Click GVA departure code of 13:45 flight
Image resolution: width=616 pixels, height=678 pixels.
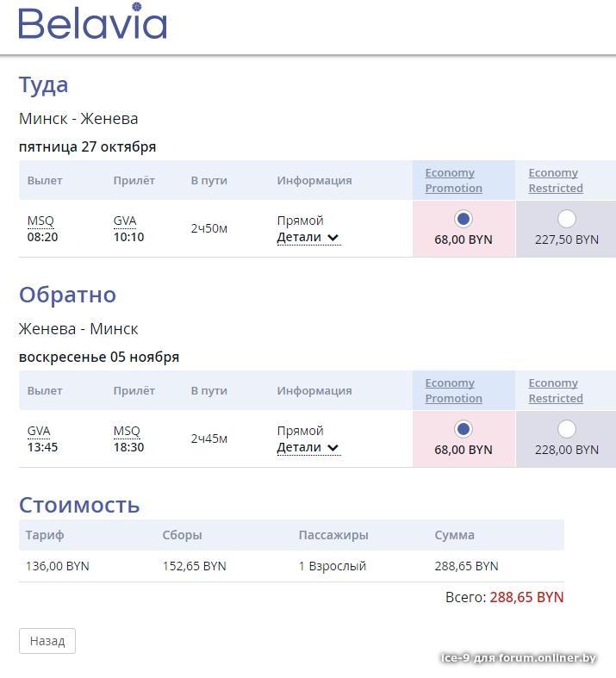[39, 431]
